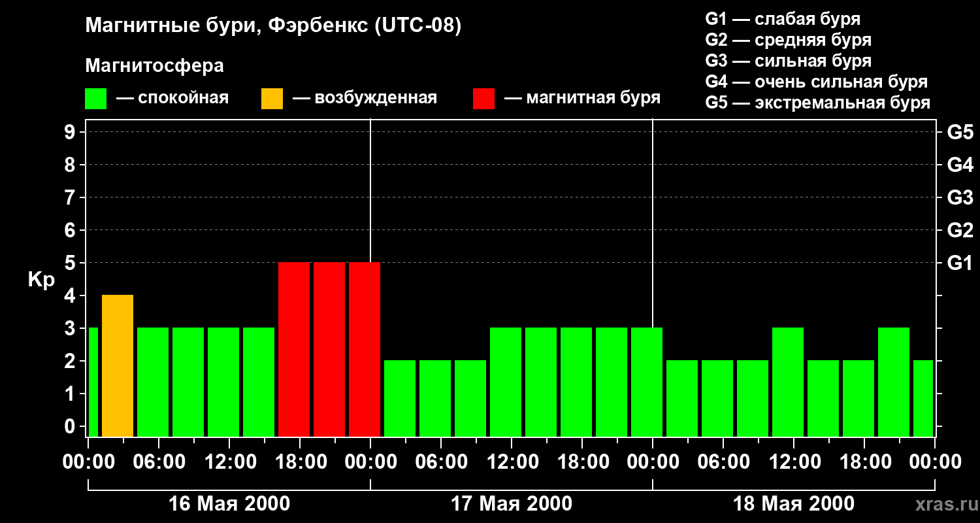
Task: Click the 'G5 — экстремальная буря' legend line
Action: (x=818, y=103)
